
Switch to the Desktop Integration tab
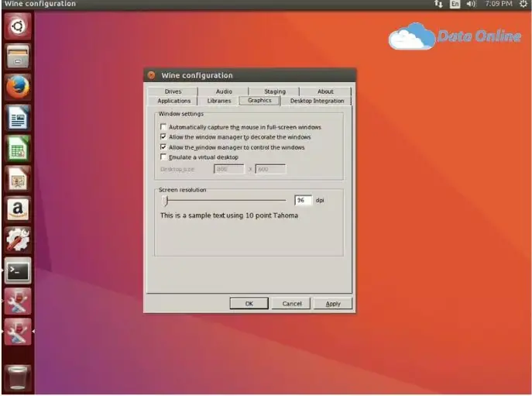317,101
